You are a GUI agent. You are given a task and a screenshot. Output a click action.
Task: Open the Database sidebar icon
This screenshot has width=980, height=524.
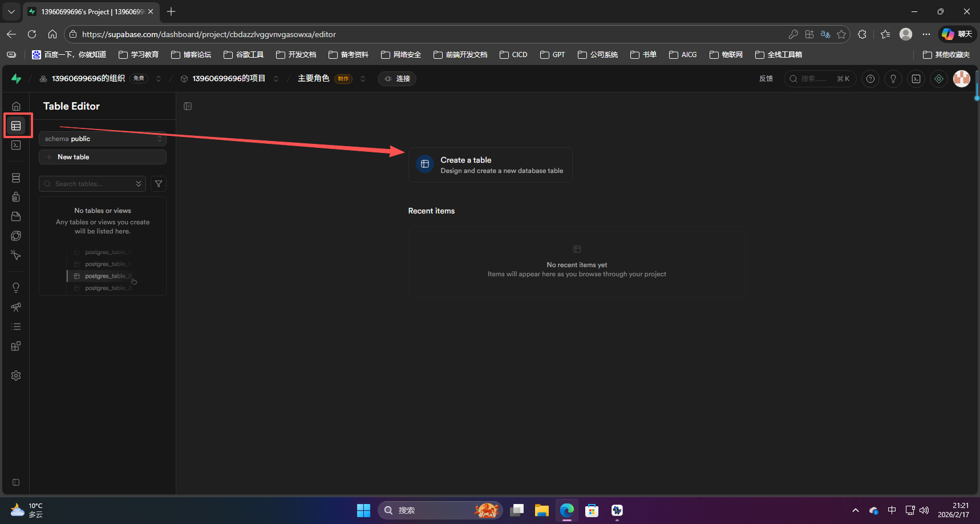coord(16,178)
